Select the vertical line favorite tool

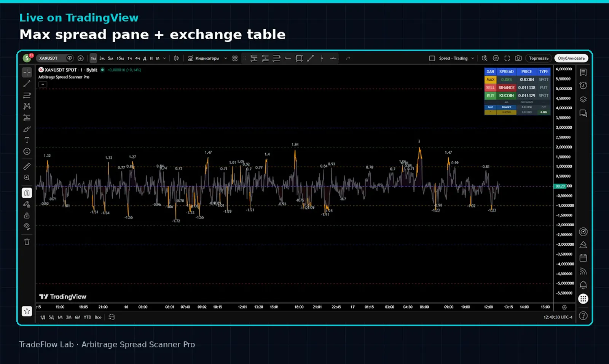pos(322,58)
